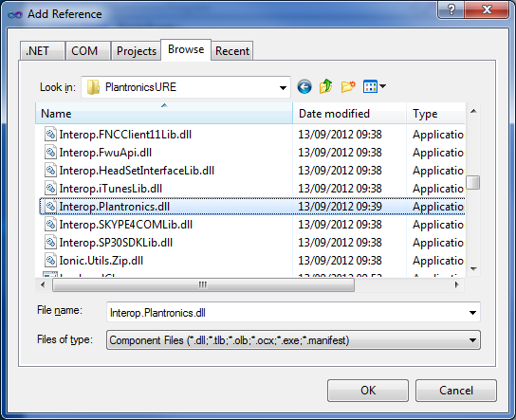Click the Interop.FwuApi.dll file icon
Screen dimensions: 516x420
(x=50, y=153)
